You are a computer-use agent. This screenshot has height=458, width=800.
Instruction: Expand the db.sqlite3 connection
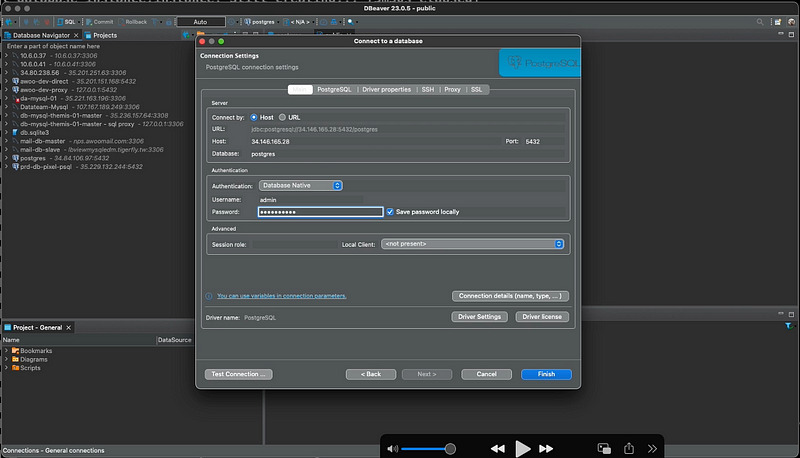pyautogui.click(x=6, y=133)
